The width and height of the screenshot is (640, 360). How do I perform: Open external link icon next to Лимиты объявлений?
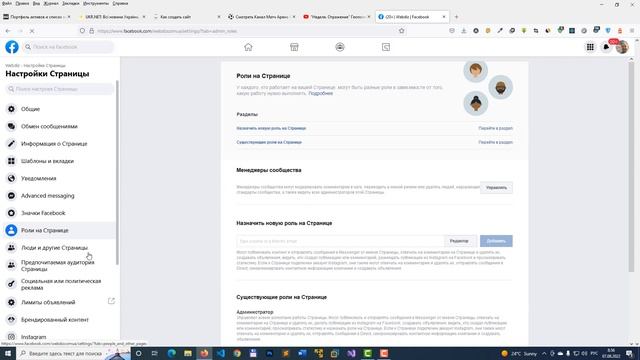[x=111, y=301]
